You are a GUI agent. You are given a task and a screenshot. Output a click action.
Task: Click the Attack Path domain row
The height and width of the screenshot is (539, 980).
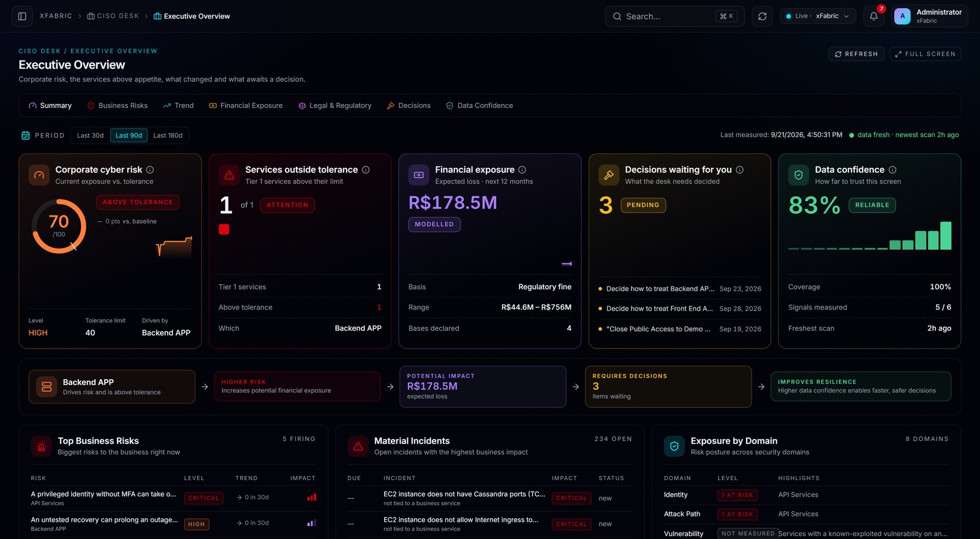pos(806,514)
